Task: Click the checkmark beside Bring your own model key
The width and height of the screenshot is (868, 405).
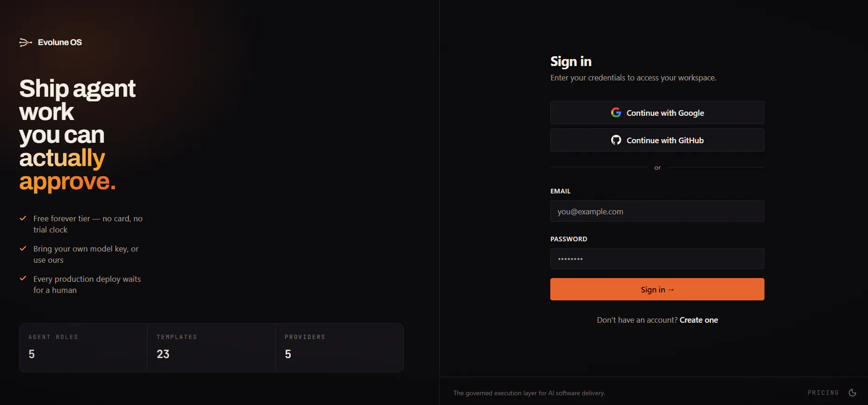Action: point(23,248)
